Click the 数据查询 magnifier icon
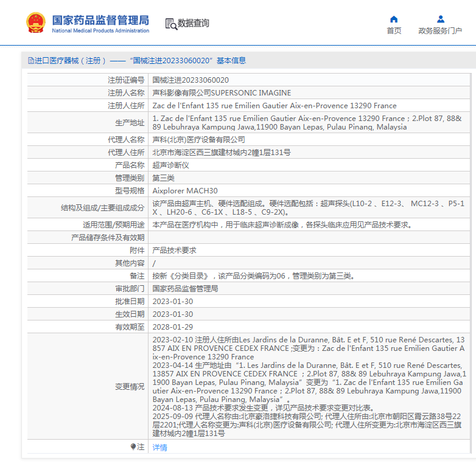 (x=171, y=24)
